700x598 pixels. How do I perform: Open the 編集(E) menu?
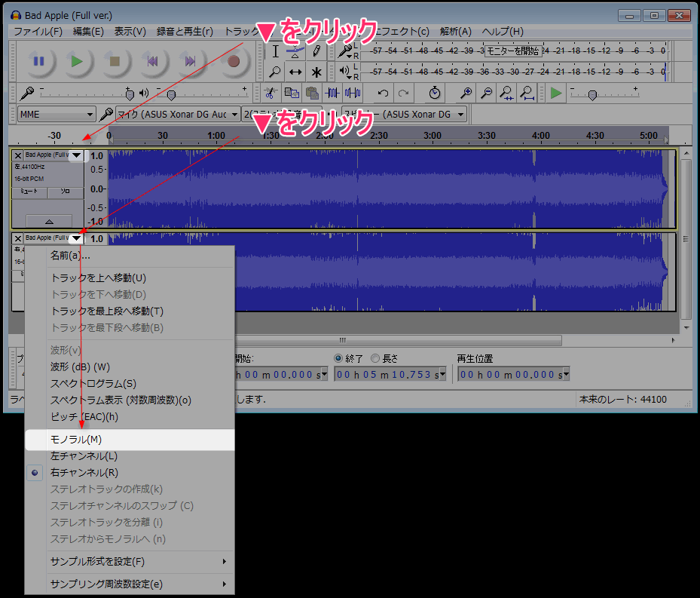pyautogui.click(x=88, y=31)
